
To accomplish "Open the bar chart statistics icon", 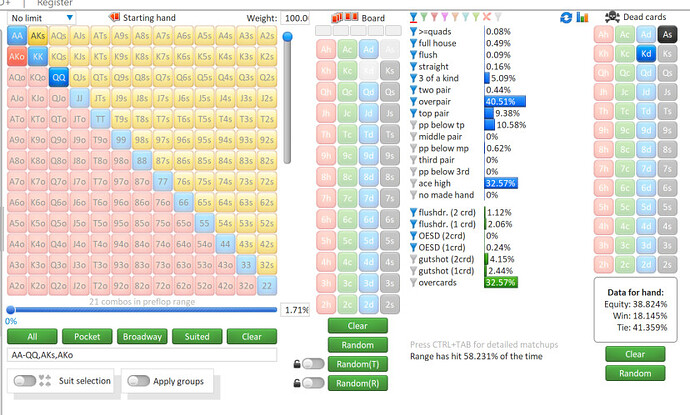I will 583,17.
